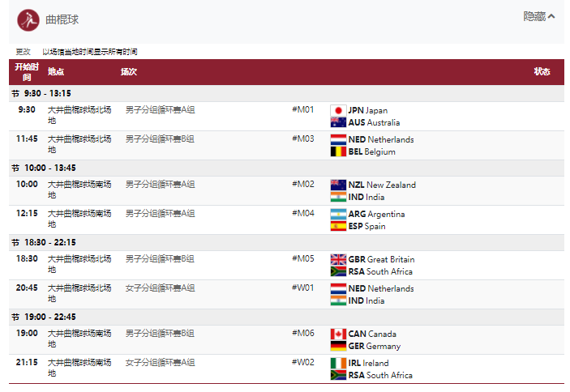
Task: Click the New Zealand flag icon
Action: (x=338, y=185)
